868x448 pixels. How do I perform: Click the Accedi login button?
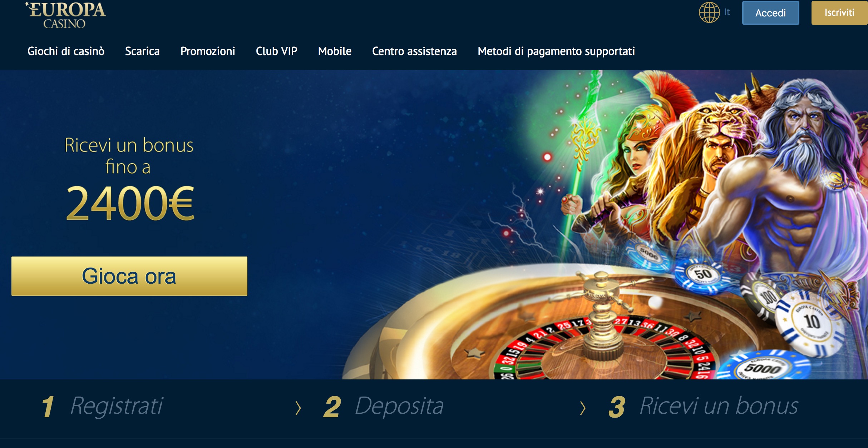click(770, 13)
